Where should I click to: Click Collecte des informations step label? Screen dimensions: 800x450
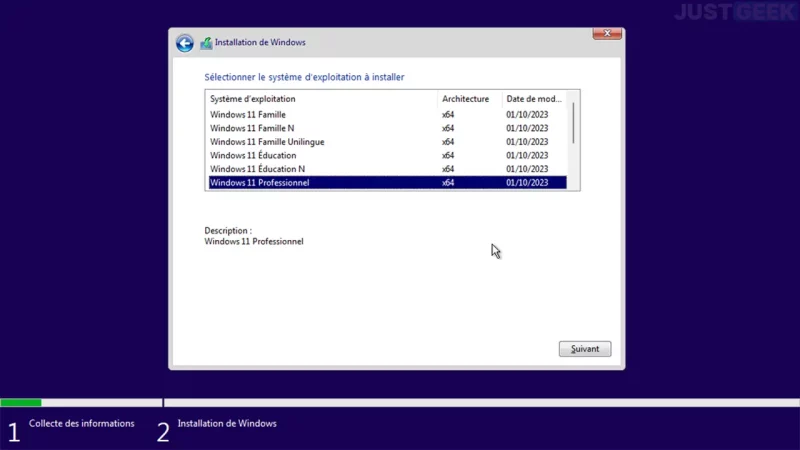click(82, 423)
